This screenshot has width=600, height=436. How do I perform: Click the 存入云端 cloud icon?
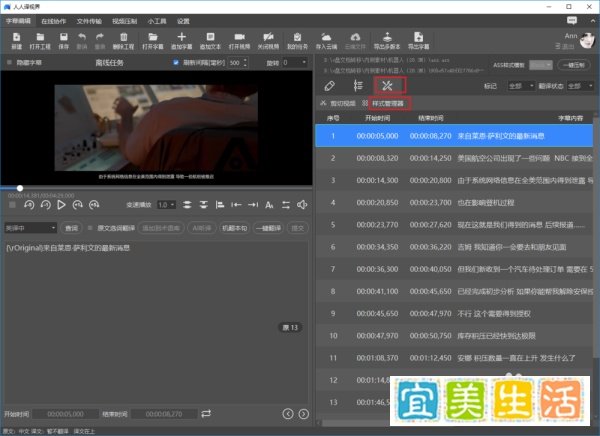click(326, 37)
